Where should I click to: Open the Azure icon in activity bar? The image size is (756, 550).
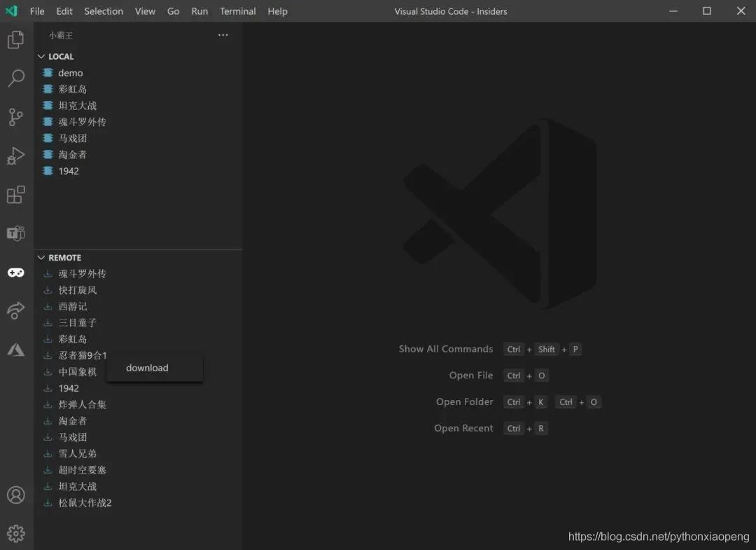[16, 350]
